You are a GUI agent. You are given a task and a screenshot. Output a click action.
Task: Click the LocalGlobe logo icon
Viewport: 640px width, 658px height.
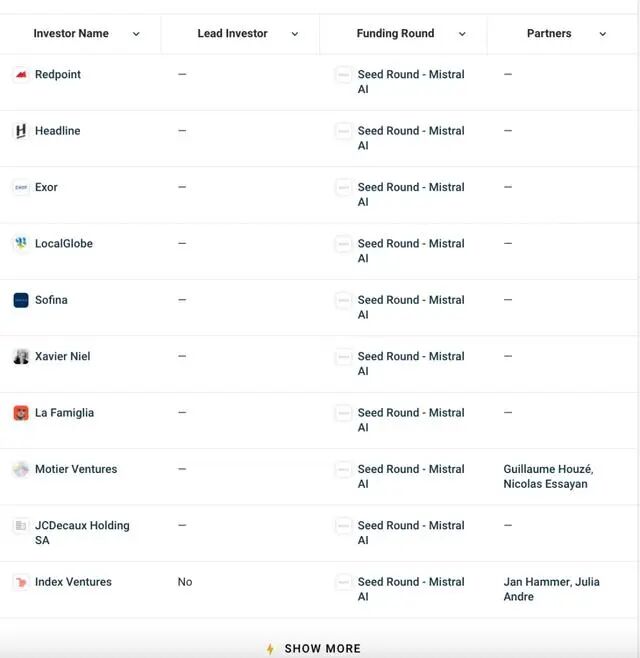point(21,244)
